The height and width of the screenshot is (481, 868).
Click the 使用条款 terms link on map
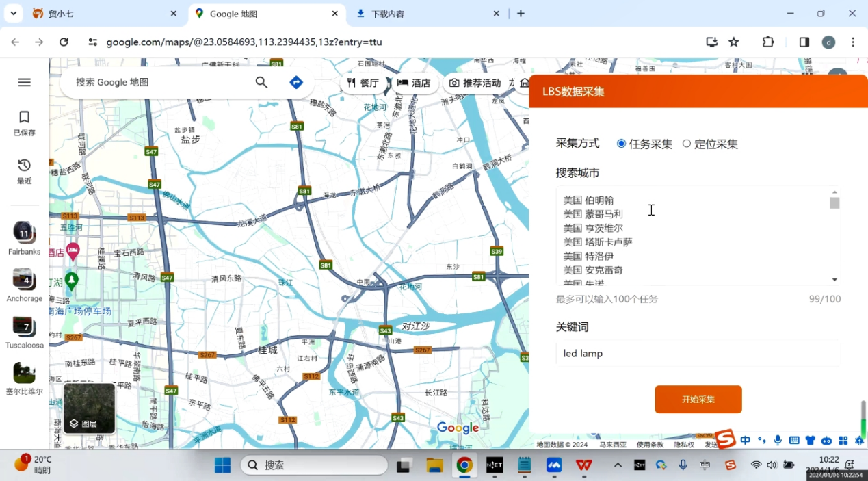(x=650, y=445)
